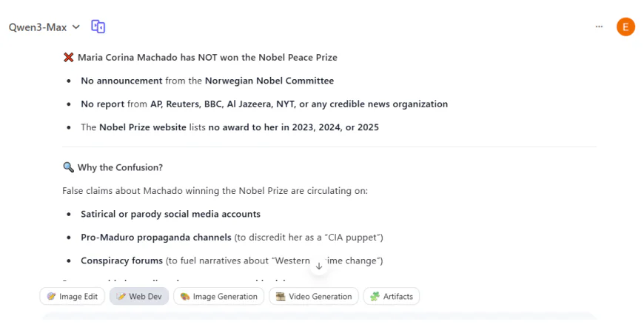Click the 'Norwegian Nobel Committee' bold text
Image resolution: width=644 pixels, height=333 pixels.
click(x=269, y=81)
